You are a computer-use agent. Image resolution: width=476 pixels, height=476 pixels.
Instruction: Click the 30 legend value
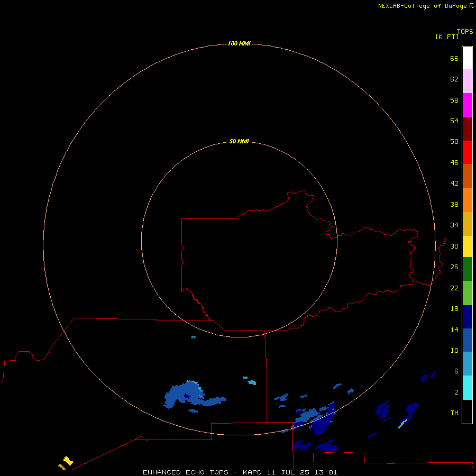coord(454,246)
